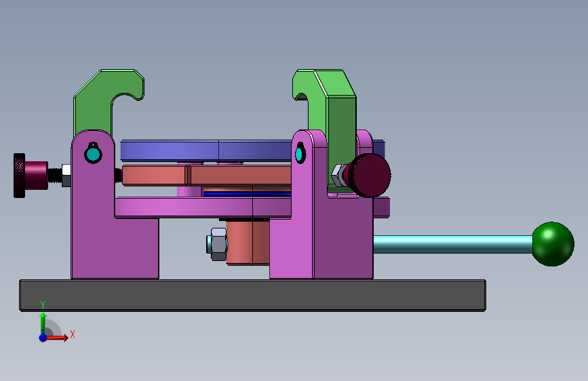Click teal pivot pin in right bracket
588x381 pixels.
coord(300,154)
